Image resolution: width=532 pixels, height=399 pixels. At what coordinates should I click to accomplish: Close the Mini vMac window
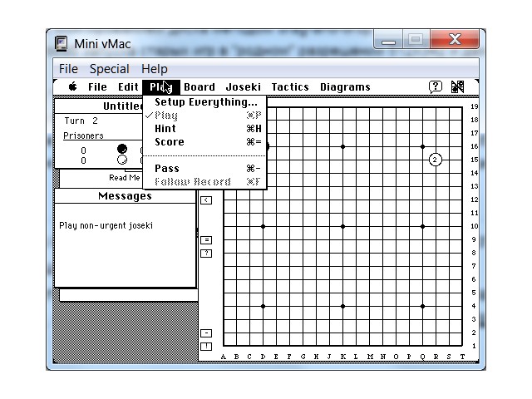455,40
